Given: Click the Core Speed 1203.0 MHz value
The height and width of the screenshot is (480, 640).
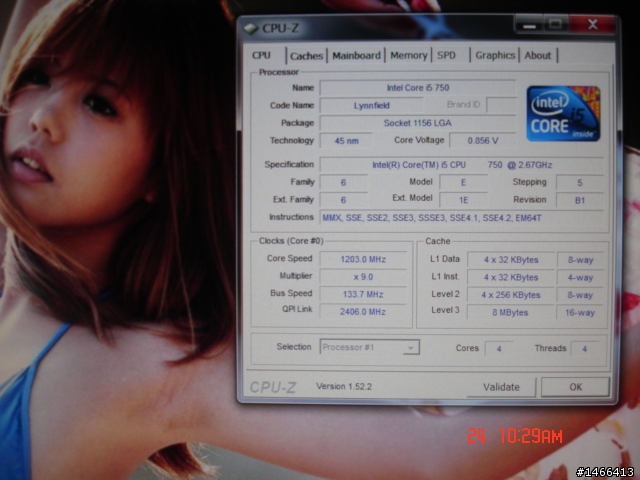Looking at the screenshot, I should pyautogui.click(x=363, y=259).
